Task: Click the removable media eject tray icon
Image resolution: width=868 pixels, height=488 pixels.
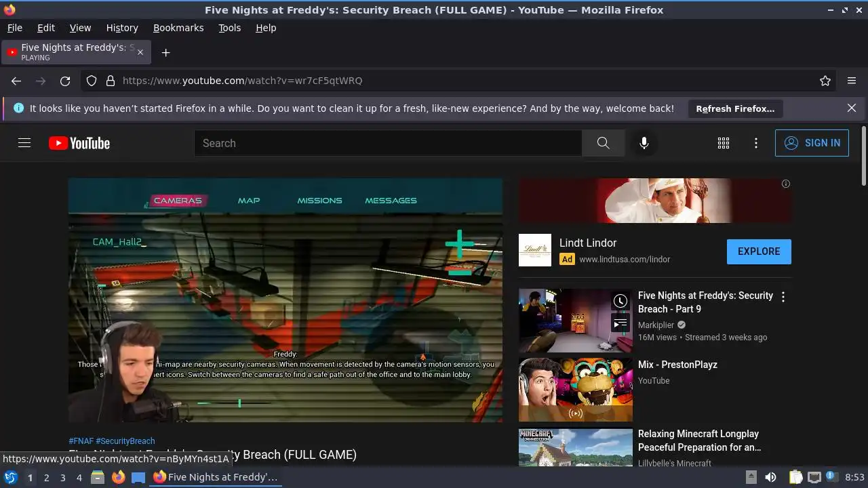Action: coord(751,477)
